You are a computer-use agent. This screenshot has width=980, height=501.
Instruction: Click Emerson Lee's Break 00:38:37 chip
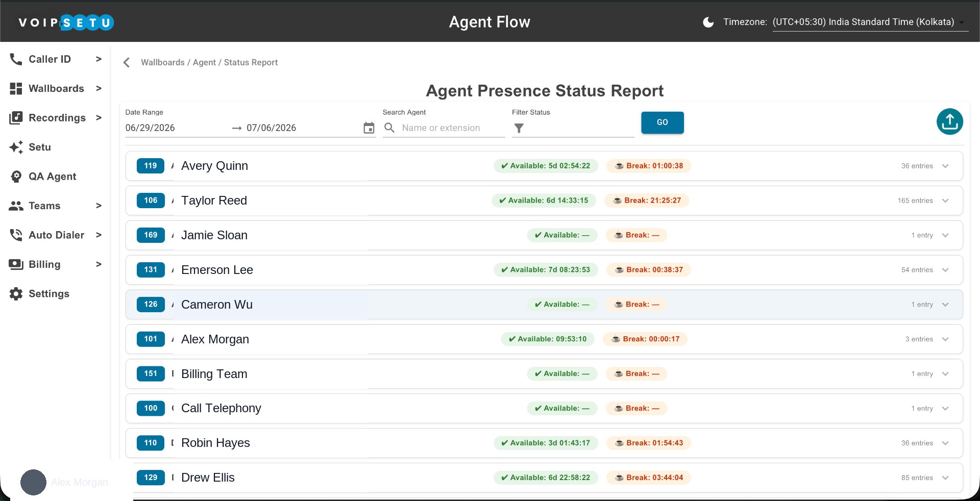[649, 270]
